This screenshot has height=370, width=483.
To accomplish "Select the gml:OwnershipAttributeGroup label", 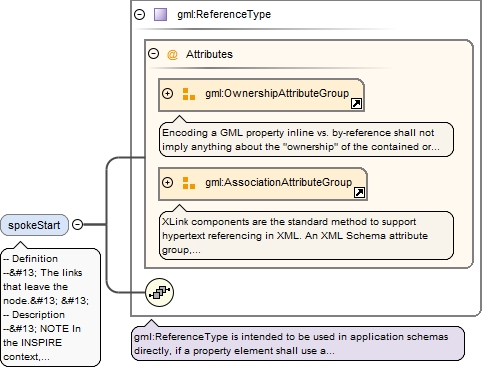I will pos(277,93).
